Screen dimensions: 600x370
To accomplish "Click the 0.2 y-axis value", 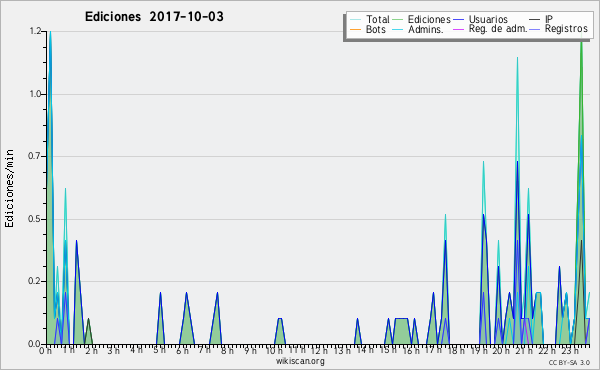I will click(35, 281).
